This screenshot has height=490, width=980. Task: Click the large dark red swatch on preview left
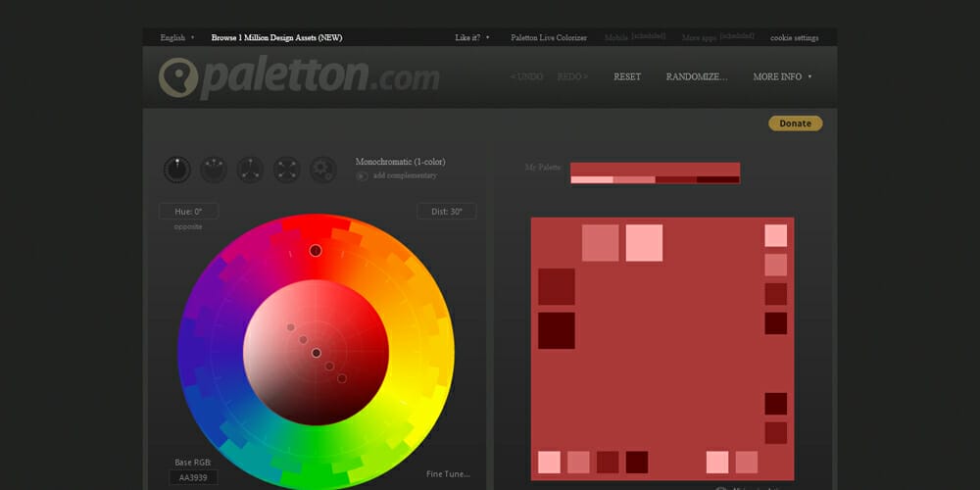(x=557, y=287)
